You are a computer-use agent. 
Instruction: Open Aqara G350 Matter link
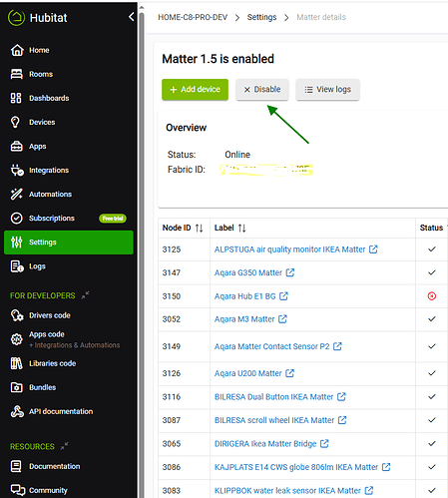(248, 272)
